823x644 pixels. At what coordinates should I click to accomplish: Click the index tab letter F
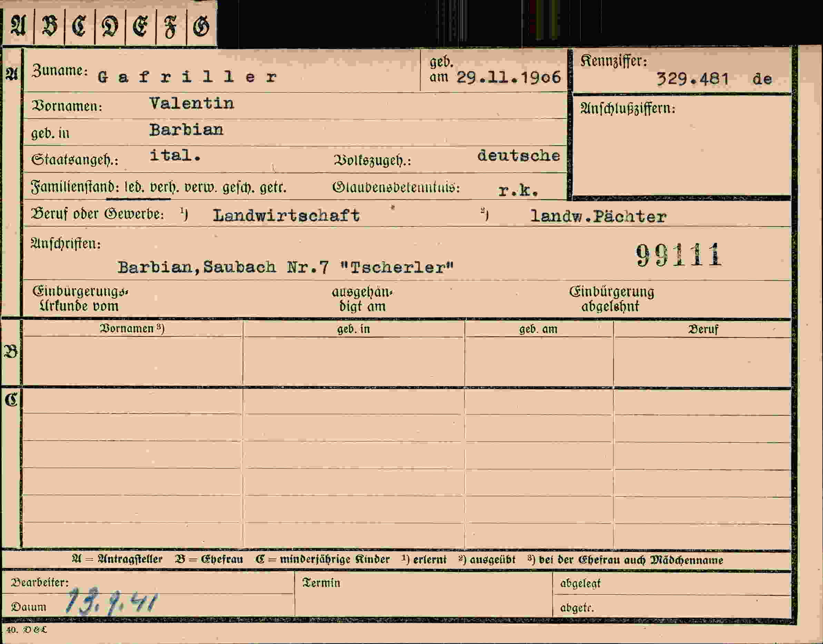point(170,27)
